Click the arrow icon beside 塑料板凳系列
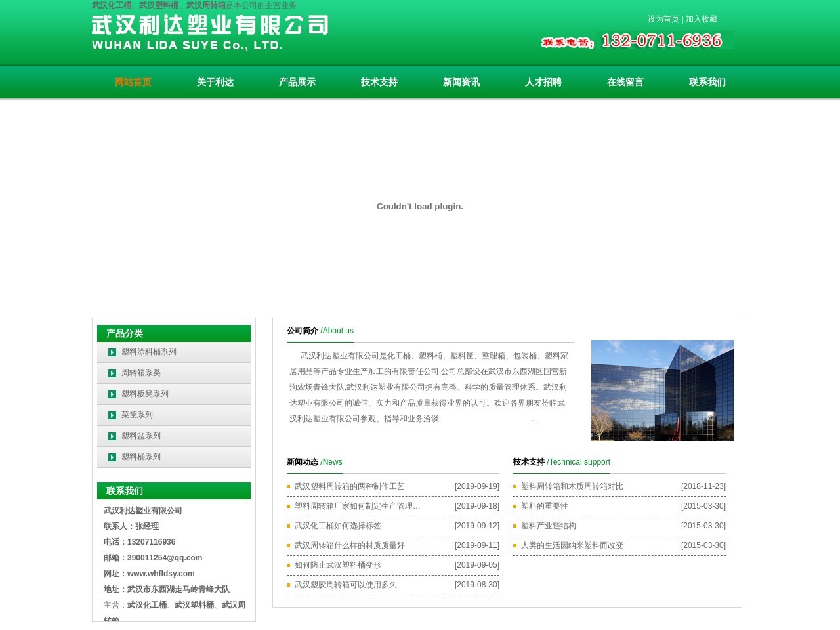This screenshot has height=630, width=840. pos(112,394)
